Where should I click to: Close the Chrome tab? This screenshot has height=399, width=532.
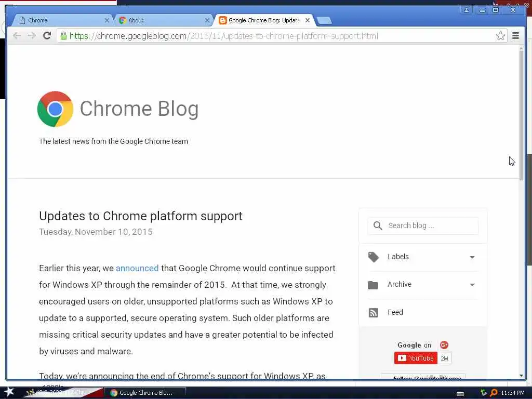pos(107,20)
